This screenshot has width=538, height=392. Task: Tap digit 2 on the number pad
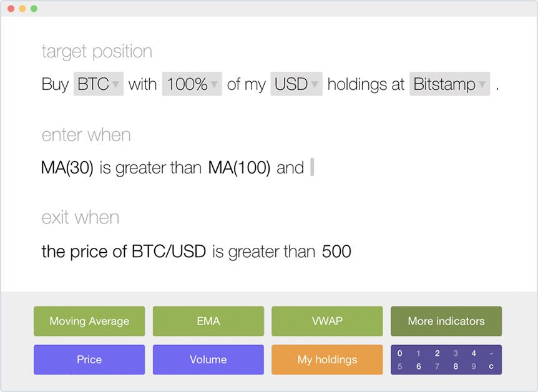point(437,353)
